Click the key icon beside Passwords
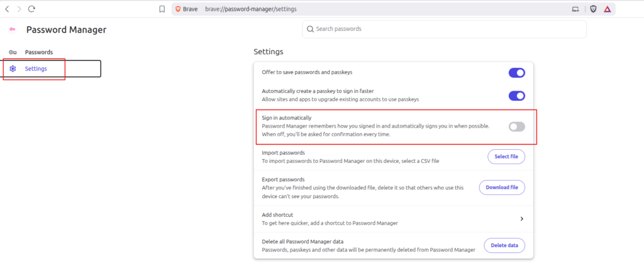 (x=13, y=52)
